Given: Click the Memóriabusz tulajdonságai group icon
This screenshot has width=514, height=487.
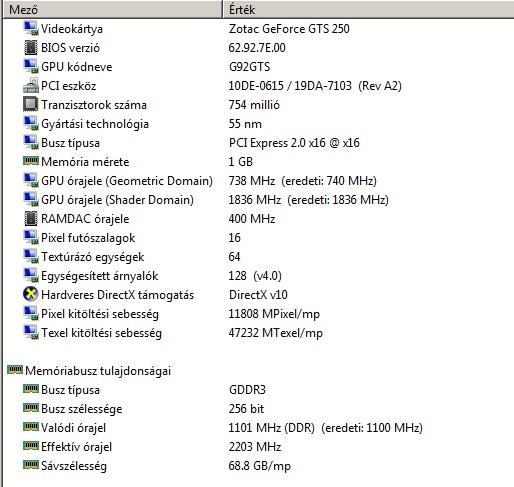Looking at the screenshot, I should [x=15, y=370].
